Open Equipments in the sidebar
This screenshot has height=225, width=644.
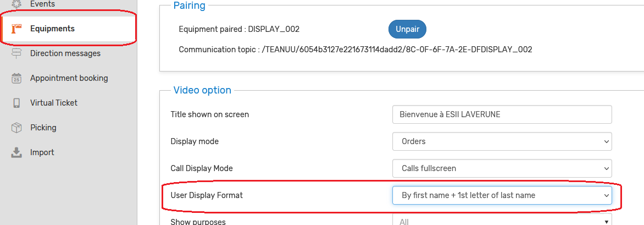52,29
